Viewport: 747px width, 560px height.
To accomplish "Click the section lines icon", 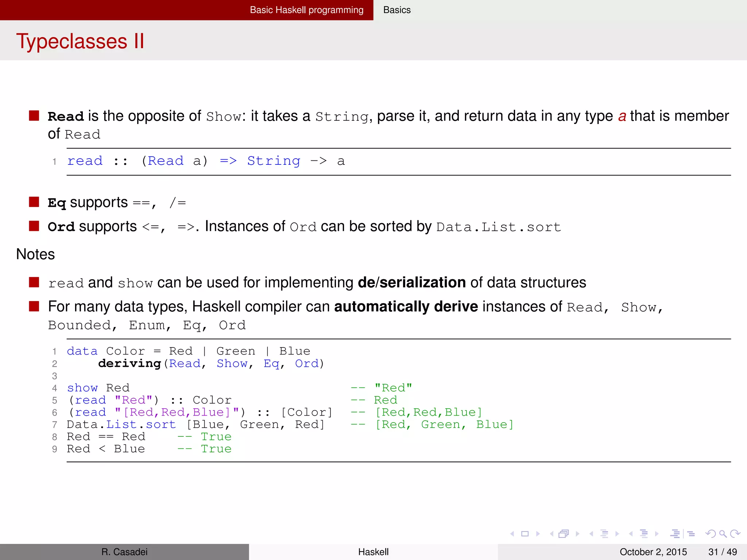I will [644, 534].
